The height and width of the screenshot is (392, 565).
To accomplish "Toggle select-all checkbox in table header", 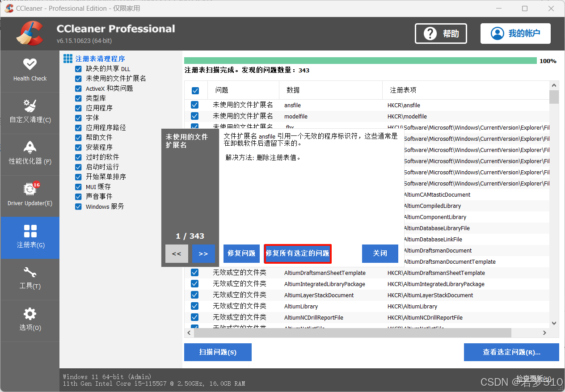I will tap(195, 91).
